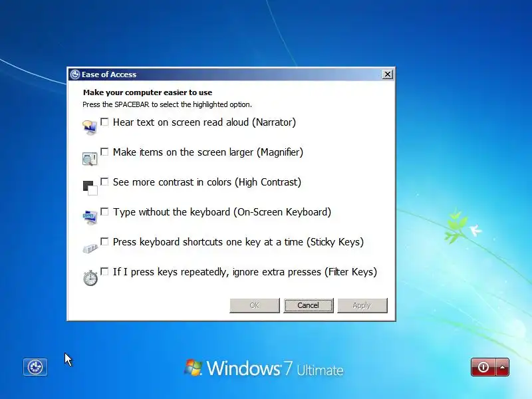Click the Sticky Keys icon
The image size is (532, 399).
click(90, 248)
